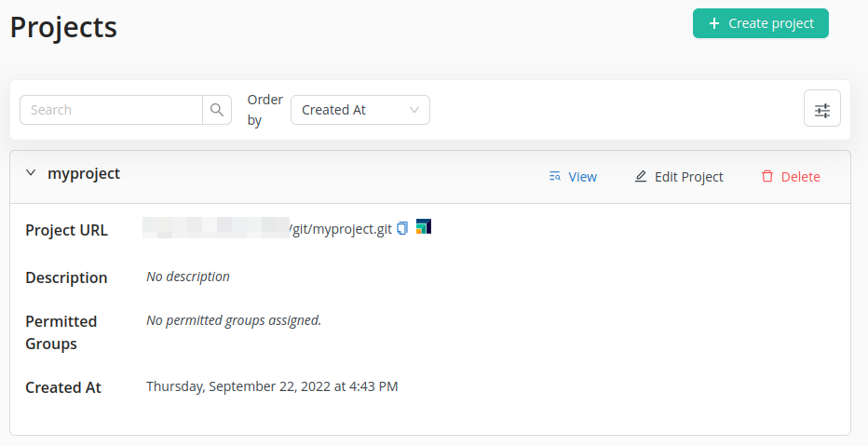Click the Edit Project text

click(688, 177)
